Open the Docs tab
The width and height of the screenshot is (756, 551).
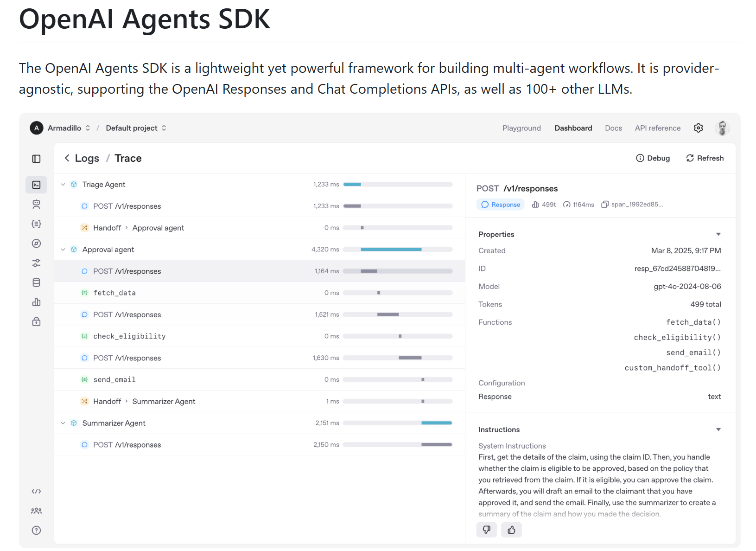pos(613,128)
